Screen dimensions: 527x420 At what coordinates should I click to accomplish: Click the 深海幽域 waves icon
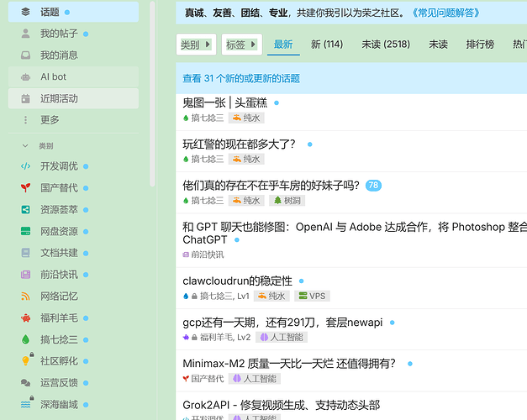[25, 405]
